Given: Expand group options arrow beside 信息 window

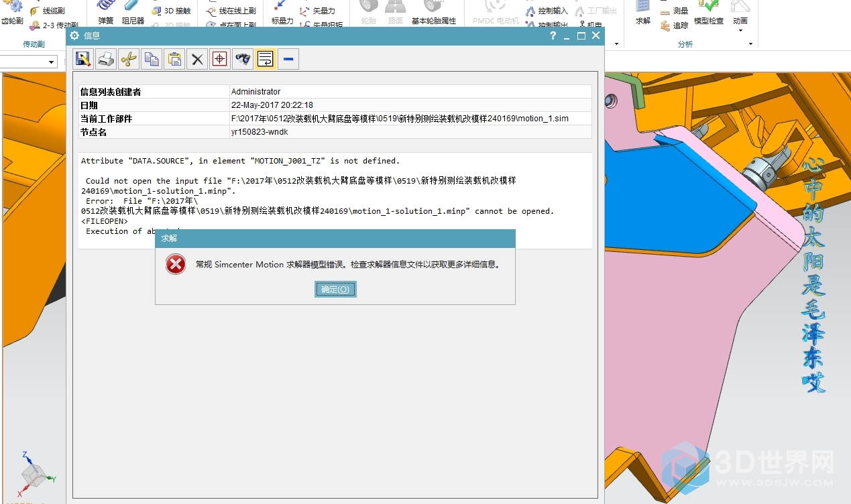Looking at the screenshot, I should tap(616, 44).
